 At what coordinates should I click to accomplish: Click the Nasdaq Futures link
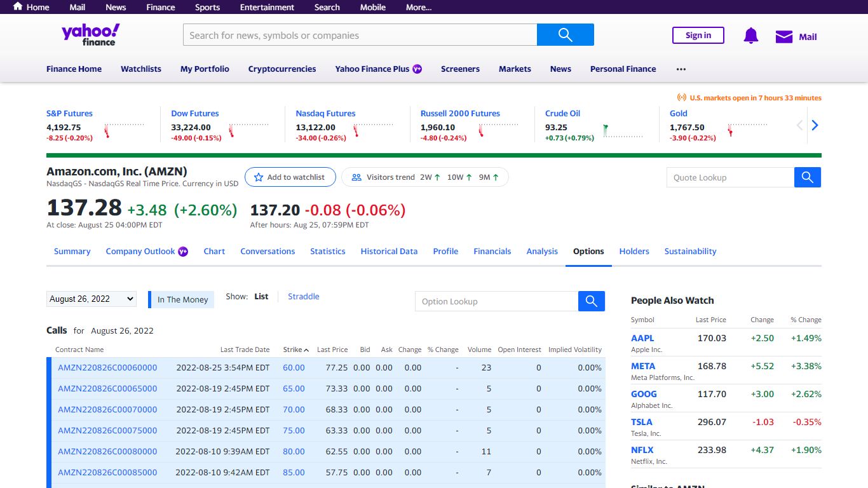325,113
